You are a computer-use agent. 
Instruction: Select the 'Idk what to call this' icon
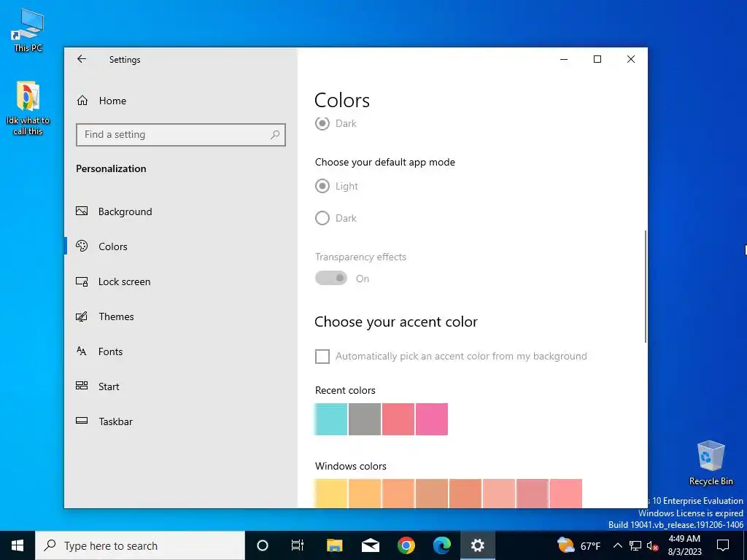[x=28, y=109]
